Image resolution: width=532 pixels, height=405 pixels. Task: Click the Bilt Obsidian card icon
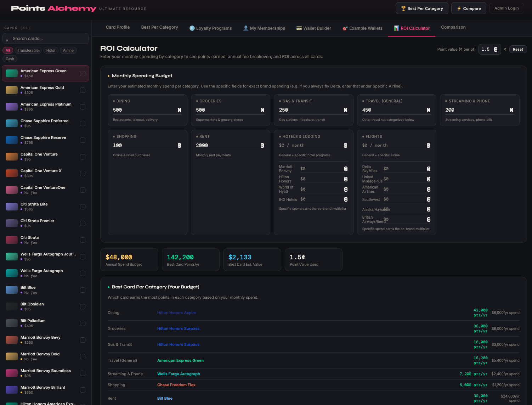[x=12, y=306]
